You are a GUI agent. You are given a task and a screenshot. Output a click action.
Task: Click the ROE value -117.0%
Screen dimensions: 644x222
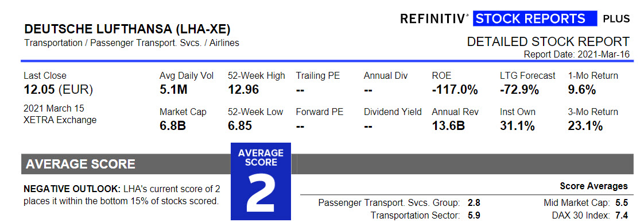click(455, 89)
